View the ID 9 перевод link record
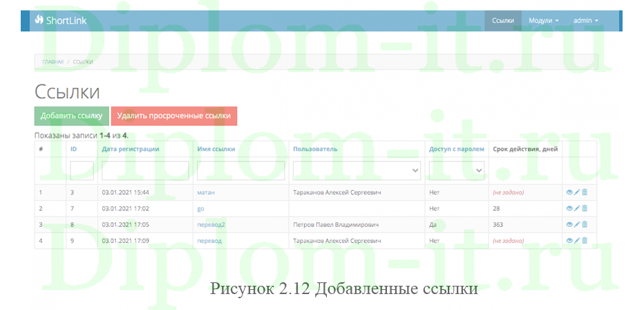Viewport: 644px width, 310px height. coord(569,241)
